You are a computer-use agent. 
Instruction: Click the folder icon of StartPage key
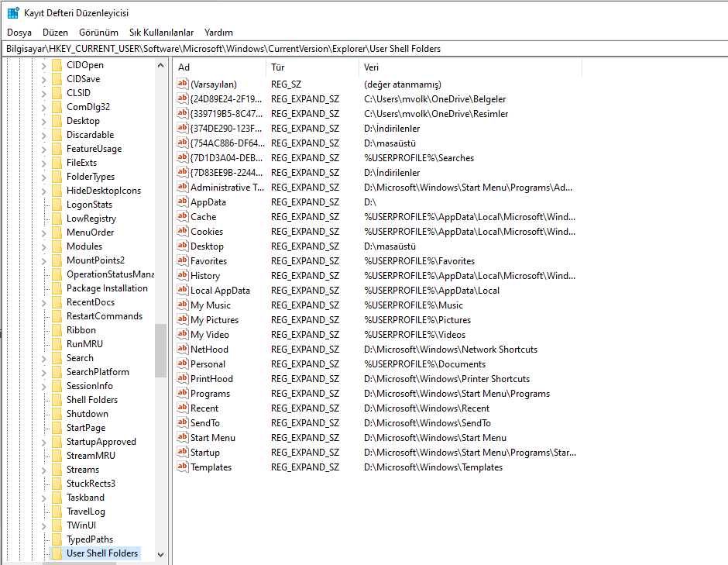(x=57, y=428)
